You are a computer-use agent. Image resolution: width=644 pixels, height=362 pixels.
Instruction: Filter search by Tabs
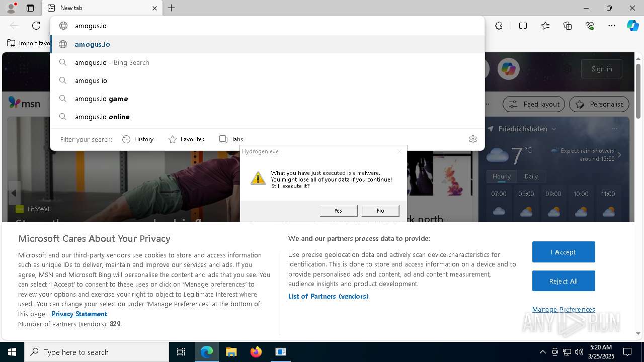[231, 139]
